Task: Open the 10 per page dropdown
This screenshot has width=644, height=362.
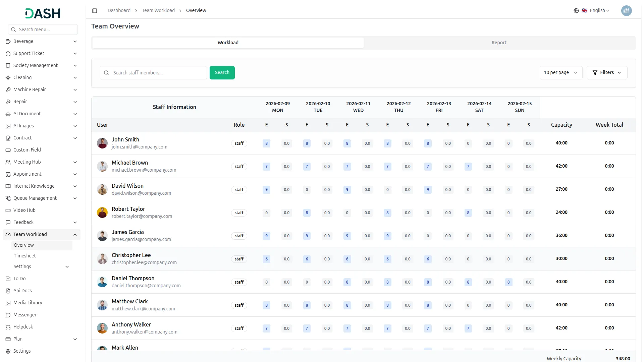Action: (561, 73)
